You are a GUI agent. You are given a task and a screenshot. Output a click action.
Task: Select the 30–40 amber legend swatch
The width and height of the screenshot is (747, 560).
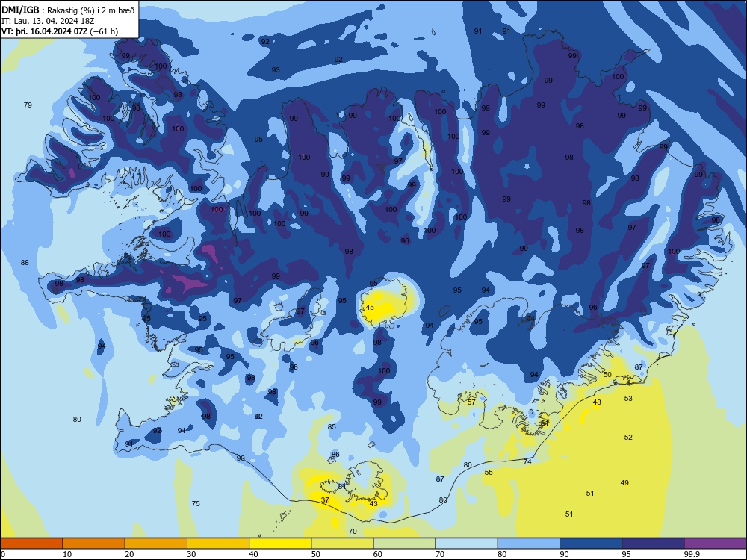pos(218,544)
